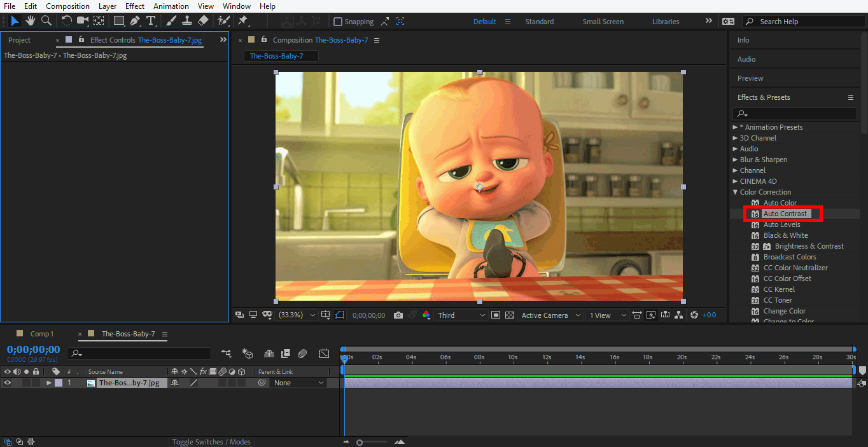Select the Horizontal Type tool
The image size is (868, 447).
(x=151, y=21)
